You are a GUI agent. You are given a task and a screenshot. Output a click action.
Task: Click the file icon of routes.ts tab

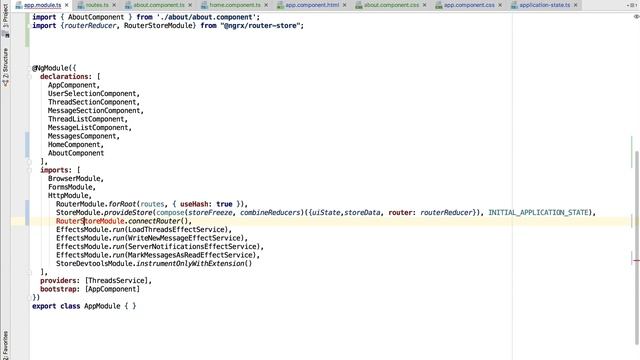(x=81, y=5)
